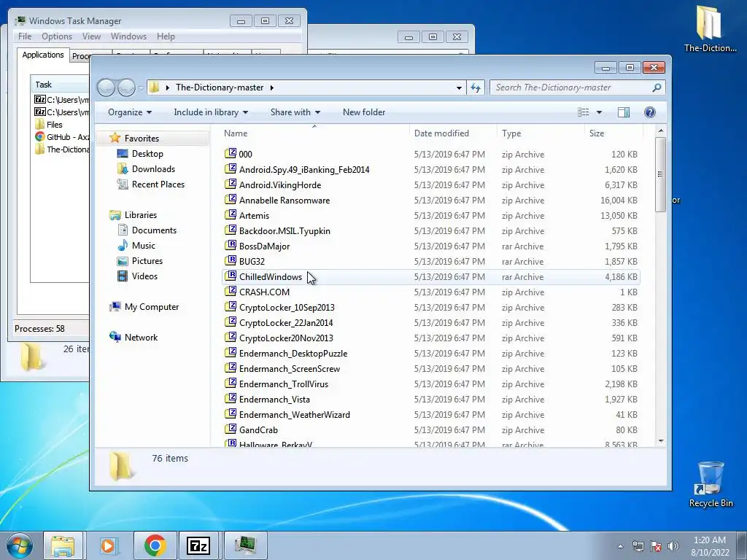
Task: Click the change view icon
Action: [x=583, y=112]
